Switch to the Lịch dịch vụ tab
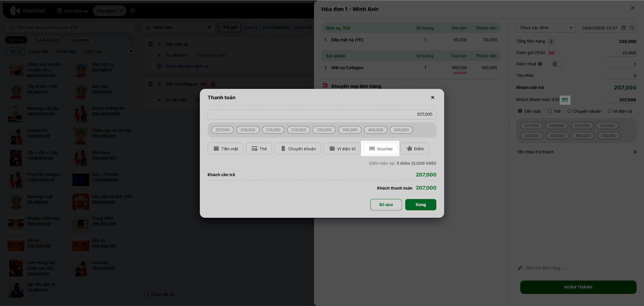This screenshot has width=644, height=306. [x=72, y=11]
